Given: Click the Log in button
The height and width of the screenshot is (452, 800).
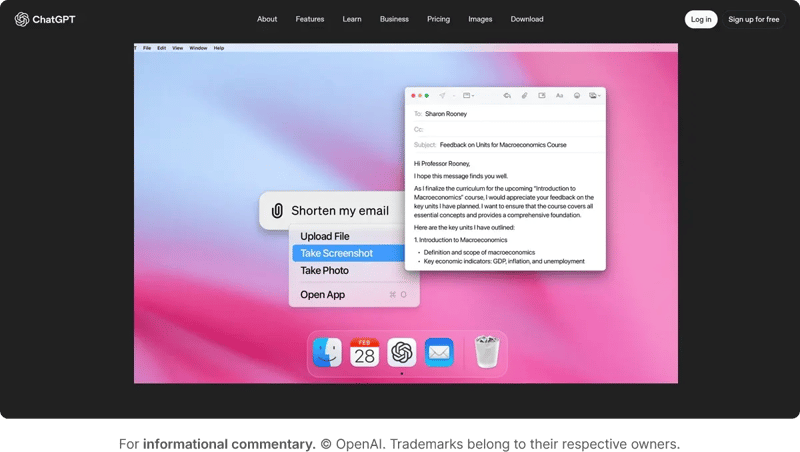Looking at the screenshot, I should 701,19.
